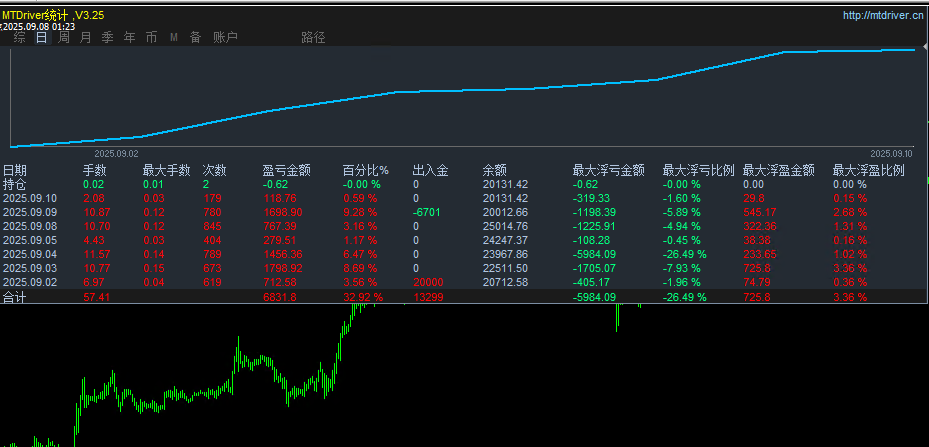Viewport: 929px width, 447px height.
Task: Open the 年 yearly statistics tab
Action: [x=130, y=38]
